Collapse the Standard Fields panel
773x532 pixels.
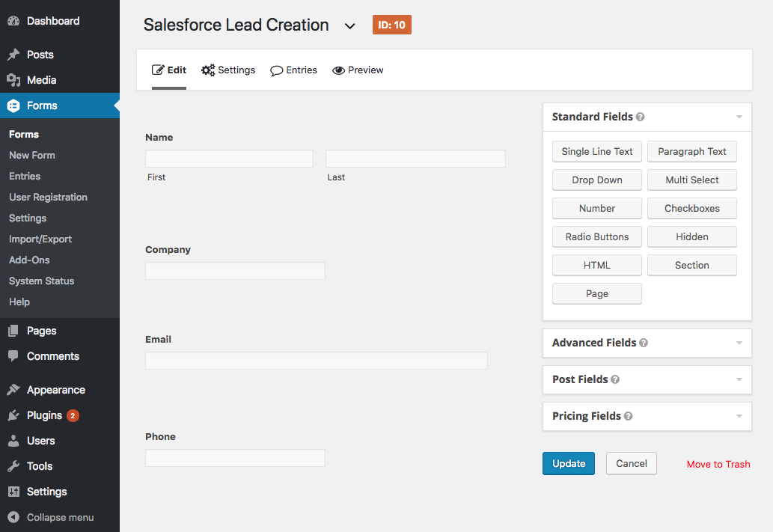pos(738,117)
